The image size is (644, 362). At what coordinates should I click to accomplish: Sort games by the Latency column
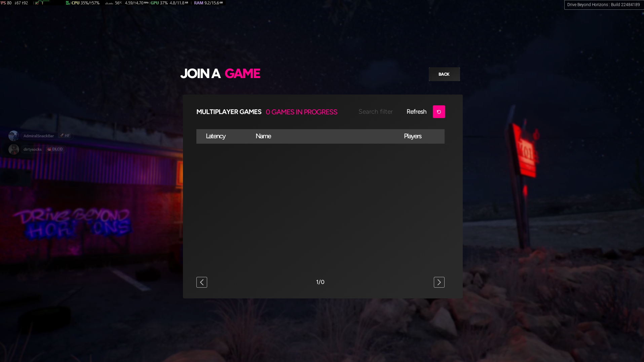pos(216,136)
